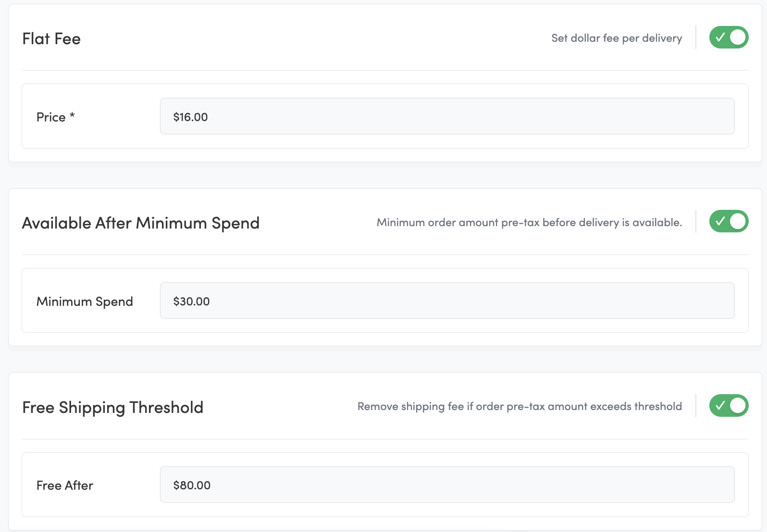This screenshot has height=532, width=767.
Task: Click the "Free After" field label
Action: [65, 485]
